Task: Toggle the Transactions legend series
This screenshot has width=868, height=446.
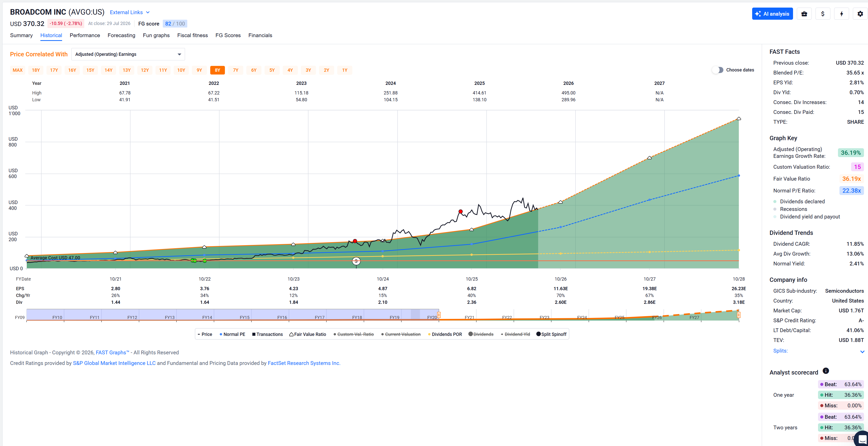Action: pyautogui.click(x=268, y=334)
